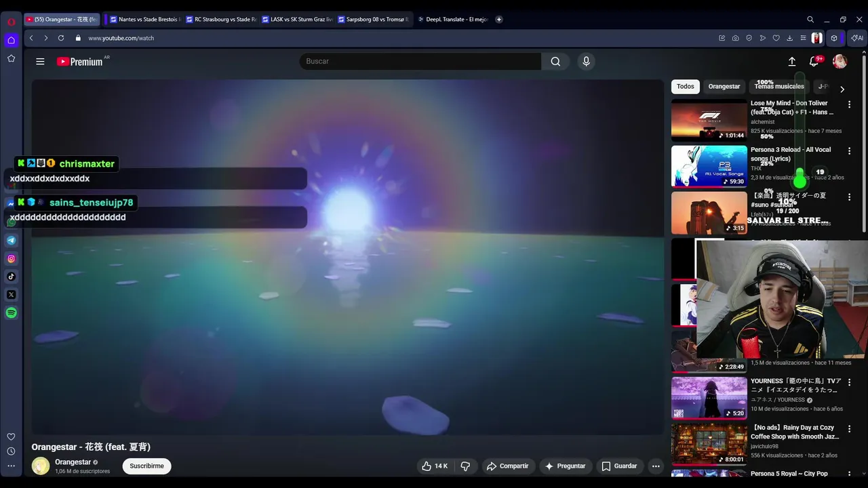
Task: Open the toolbar edit-note pencil icon
Action: tap(722, 38)
